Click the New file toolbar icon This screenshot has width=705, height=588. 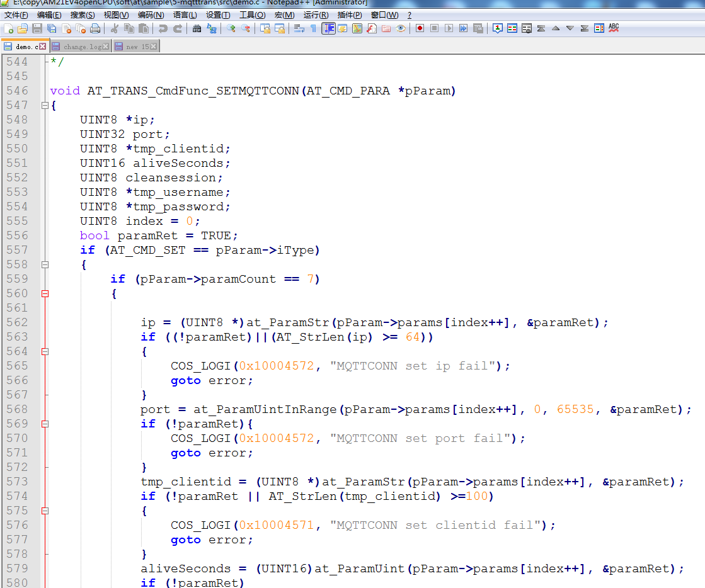coord(8,28)
